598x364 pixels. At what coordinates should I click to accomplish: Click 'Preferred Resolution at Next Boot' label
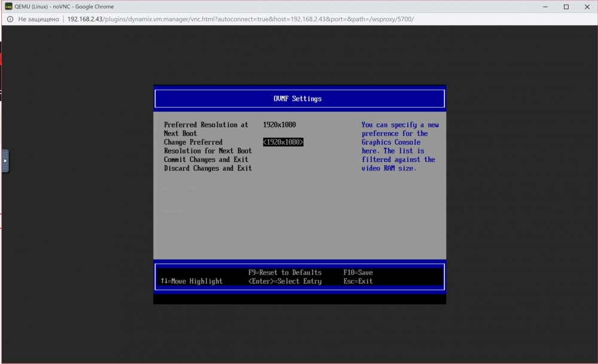(206, 129)
